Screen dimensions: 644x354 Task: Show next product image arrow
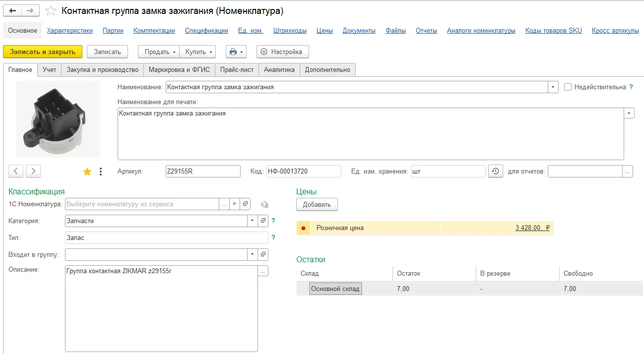(x=33, y=172)
